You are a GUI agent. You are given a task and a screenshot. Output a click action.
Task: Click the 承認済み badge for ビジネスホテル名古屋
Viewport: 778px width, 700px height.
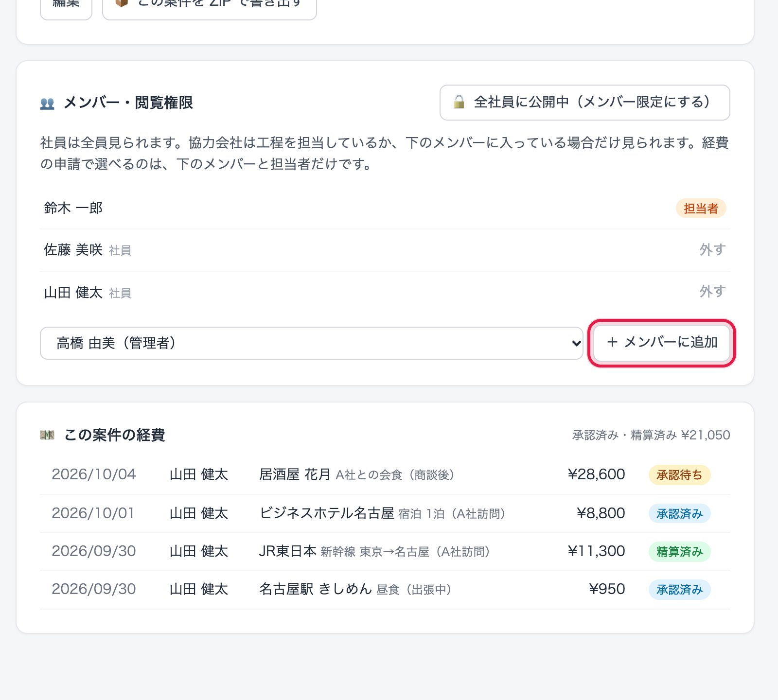679,514
